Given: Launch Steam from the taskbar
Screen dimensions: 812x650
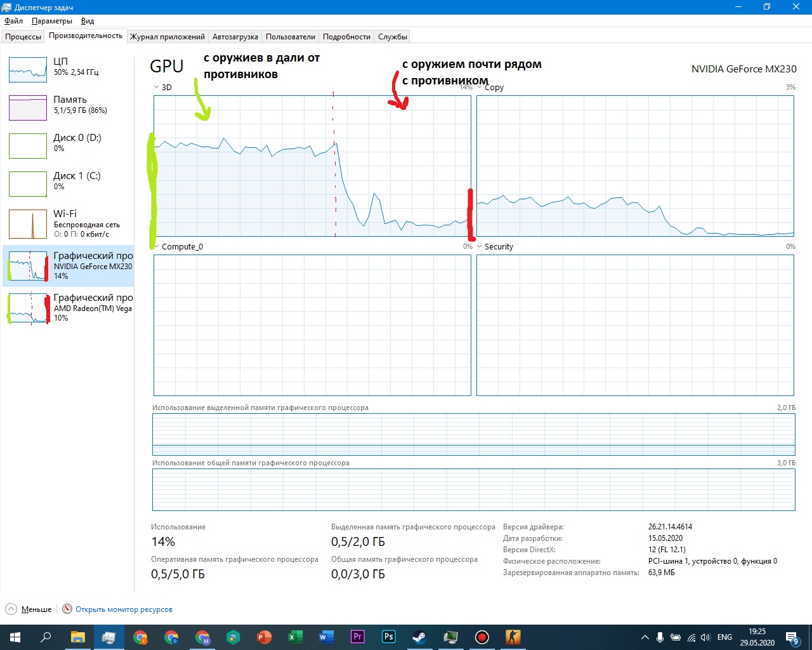Looking at the screenshot, I should (419, 637).
